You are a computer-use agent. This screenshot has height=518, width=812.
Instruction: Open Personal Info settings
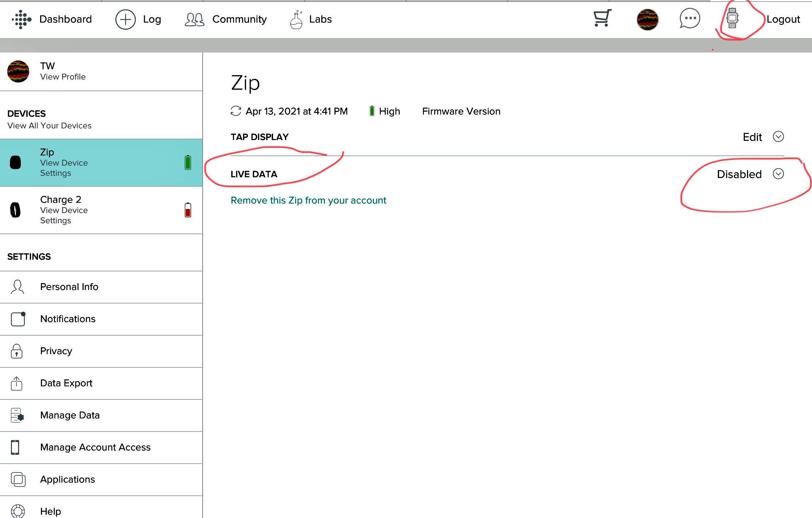[69, 287]
